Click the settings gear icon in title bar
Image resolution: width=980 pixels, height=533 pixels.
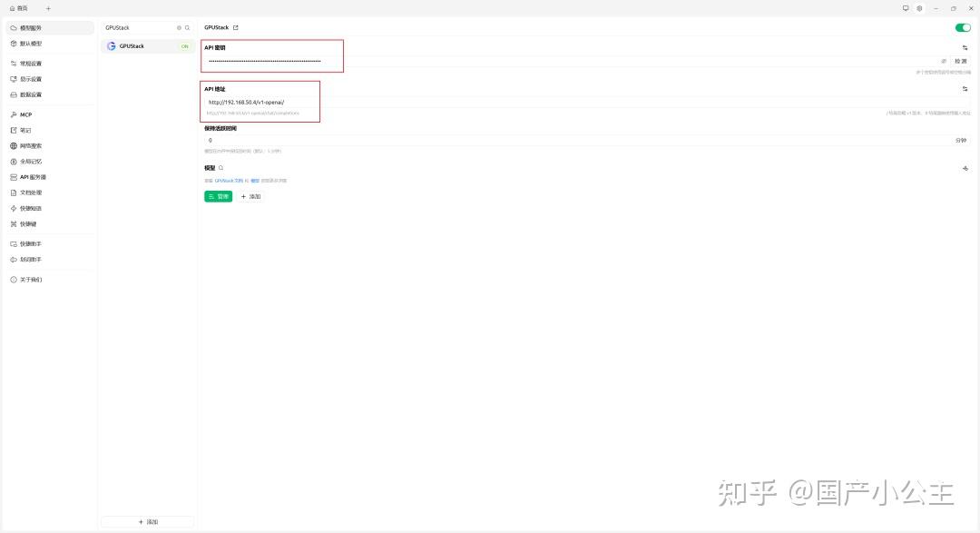(x=919, y=9)
